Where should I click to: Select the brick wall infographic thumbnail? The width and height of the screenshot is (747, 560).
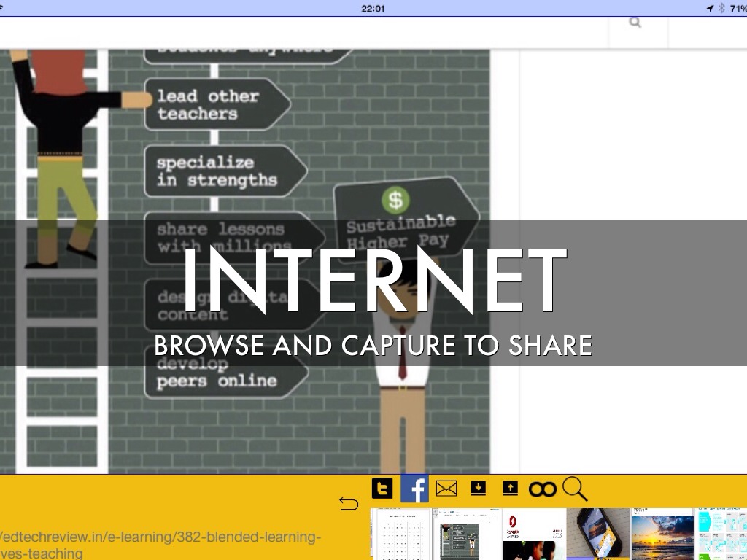[465, 534]
